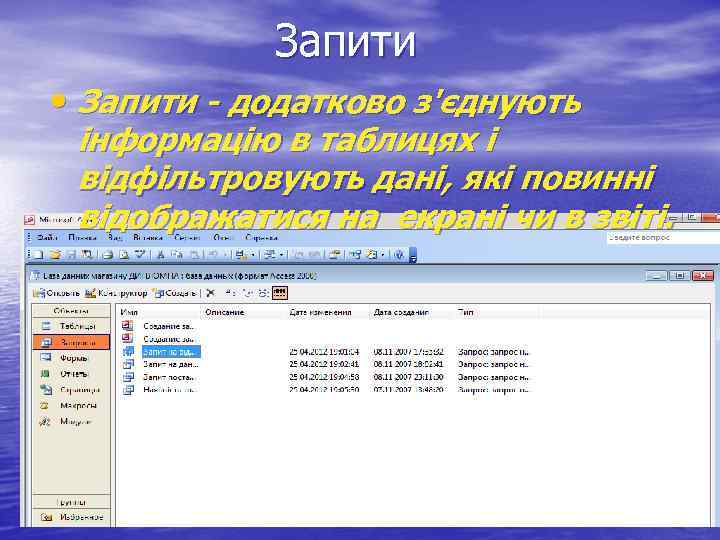720x540 pixels.
Task: Switch to List view icon
Action: 263,292
